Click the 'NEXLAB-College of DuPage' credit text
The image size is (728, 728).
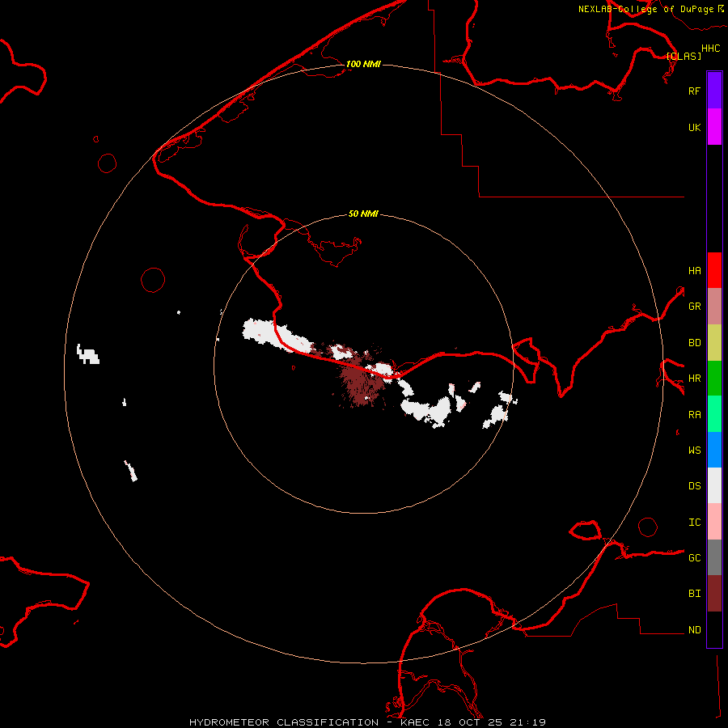tap(645, 9)
